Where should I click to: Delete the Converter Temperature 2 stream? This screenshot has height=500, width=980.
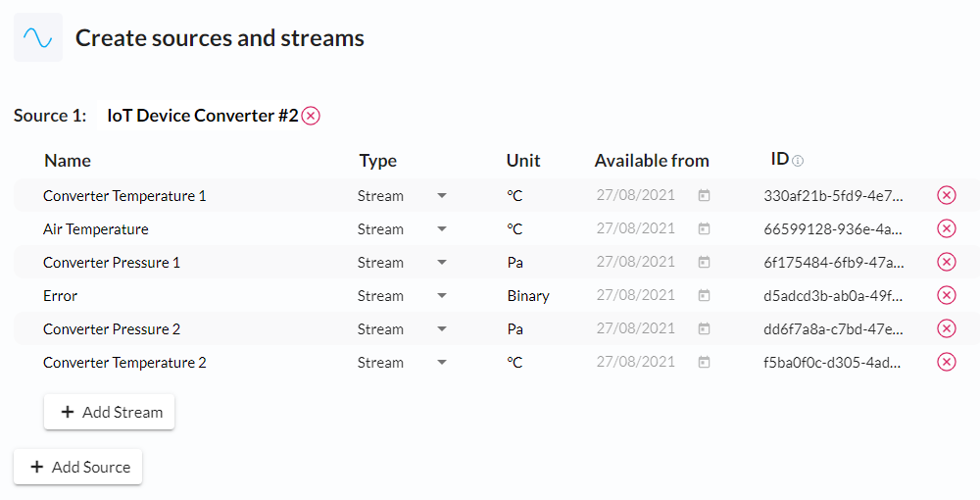[947, 362]
